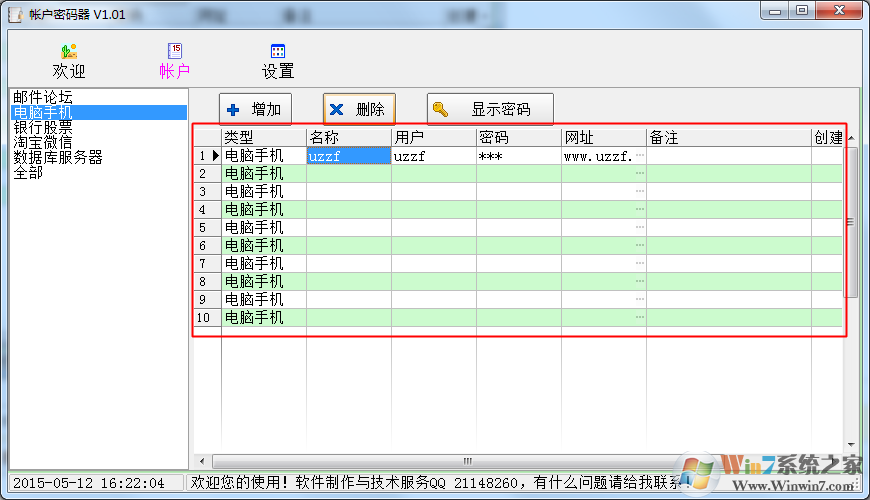Click 电脑手机 type cell in row 6
The height and width of the screenshot is (500, 870).
tap(264, 245)
